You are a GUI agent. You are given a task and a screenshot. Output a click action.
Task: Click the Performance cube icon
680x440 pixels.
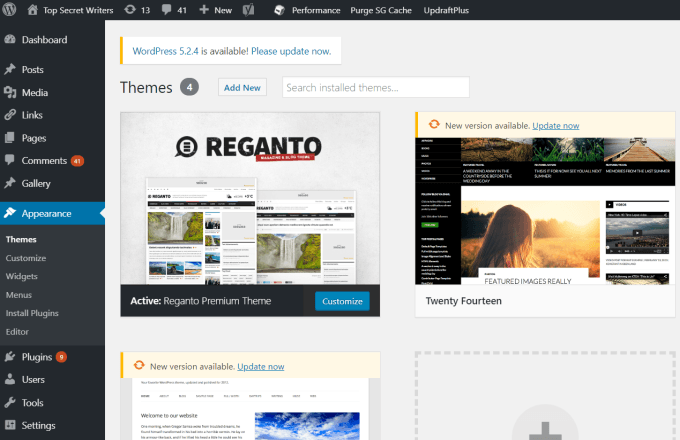click(280, 10)
